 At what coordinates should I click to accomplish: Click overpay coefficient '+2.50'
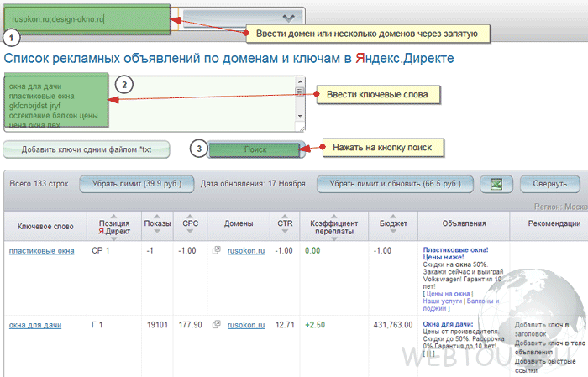click(x=315, y=325)
